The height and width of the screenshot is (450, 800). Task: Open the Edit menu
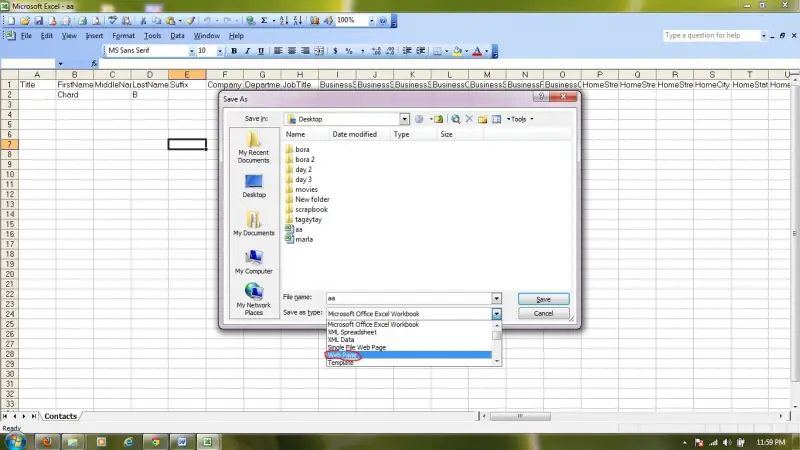click(x=46, y=36)
